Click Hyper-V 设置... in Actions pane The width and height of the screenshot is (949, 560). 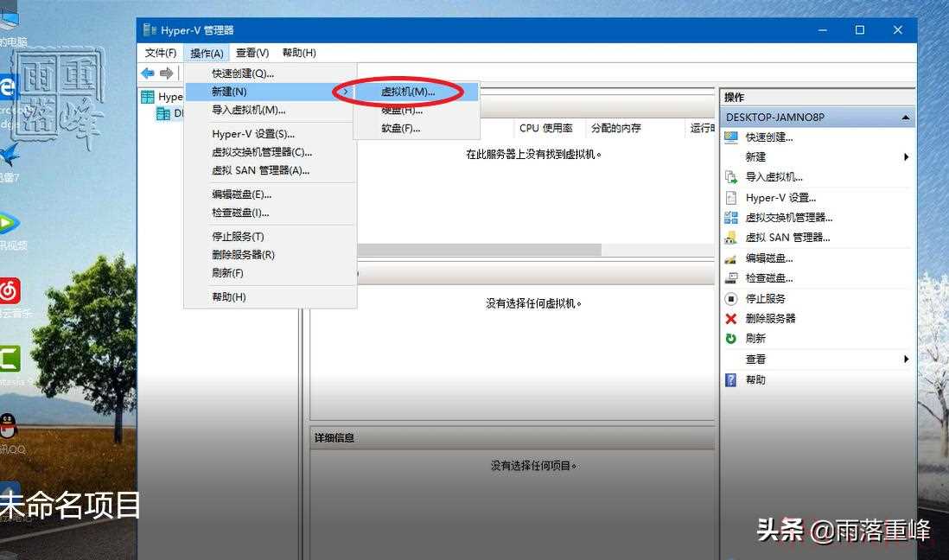click(780, 198)
